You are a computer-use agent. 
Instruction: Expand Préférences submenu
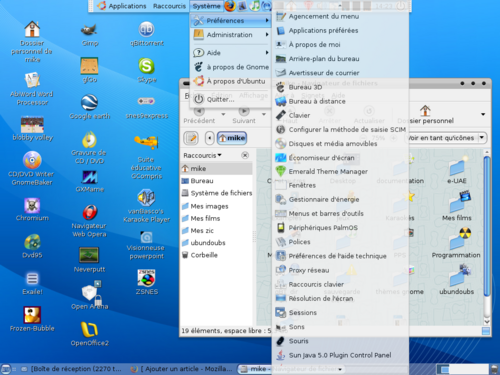coord(231,21)
